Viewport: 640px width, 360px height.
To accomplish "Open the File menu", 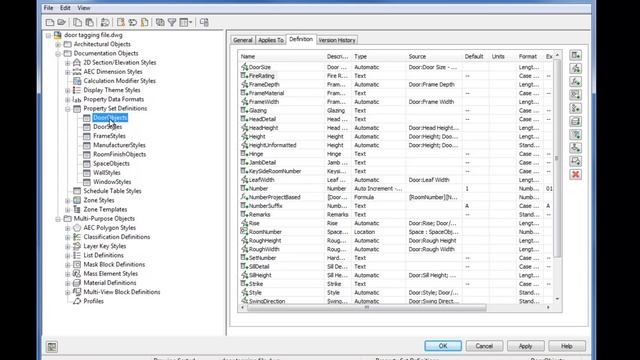I will 48,8.
